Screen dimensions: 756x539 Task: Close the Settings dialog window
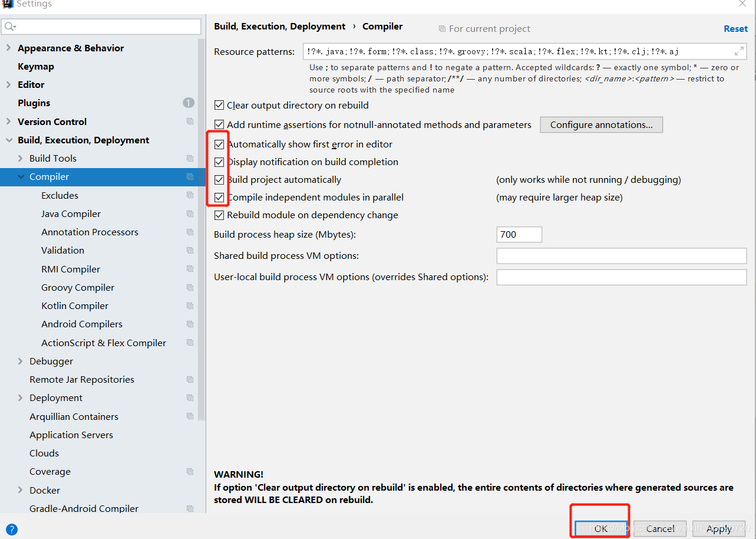742,4
